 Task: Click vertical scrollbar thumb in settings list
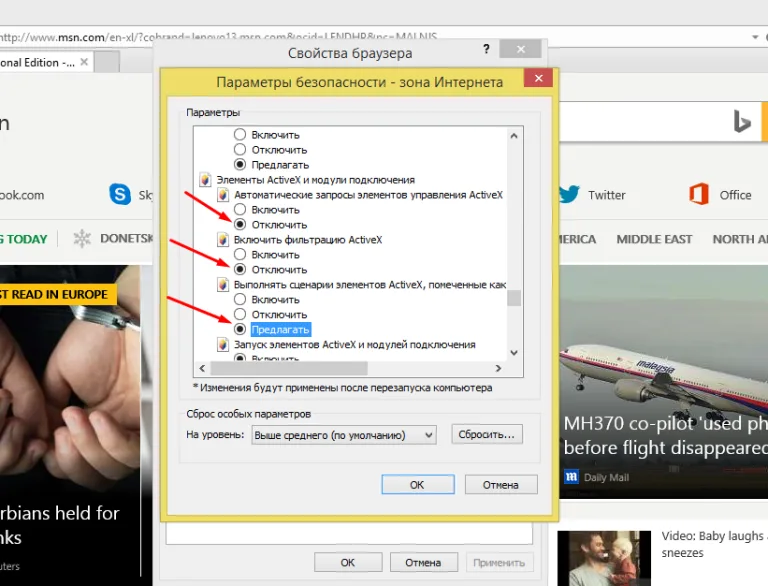click(x=514, y=298)
